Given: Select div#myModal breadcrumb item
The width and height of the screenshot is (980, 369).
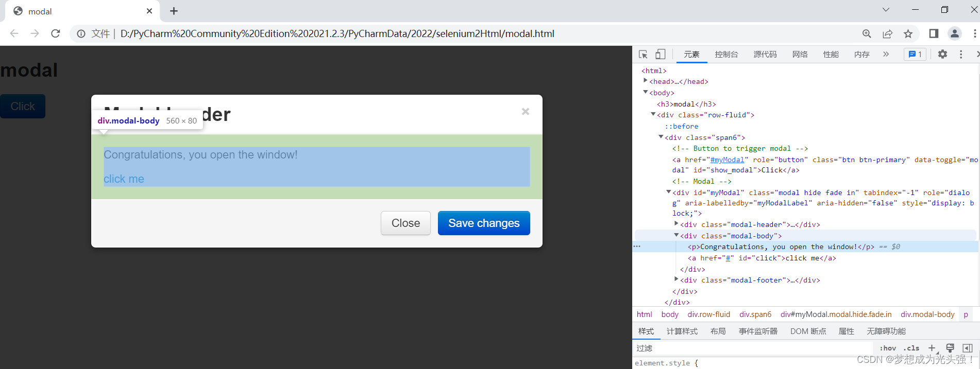Looking at the screenshot, I should point(836,314).
